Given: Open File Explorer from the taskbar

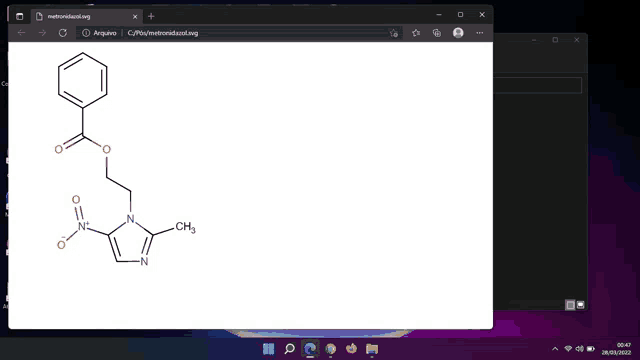Looking at the screenshot, I should click(x=372, y=349).
